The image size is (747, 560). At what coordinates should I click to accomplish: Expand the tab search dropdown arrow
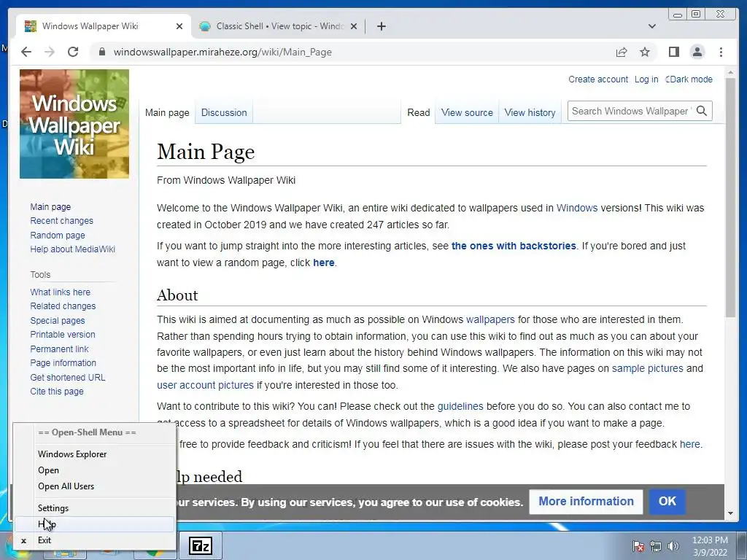click(x=652, y=26)
